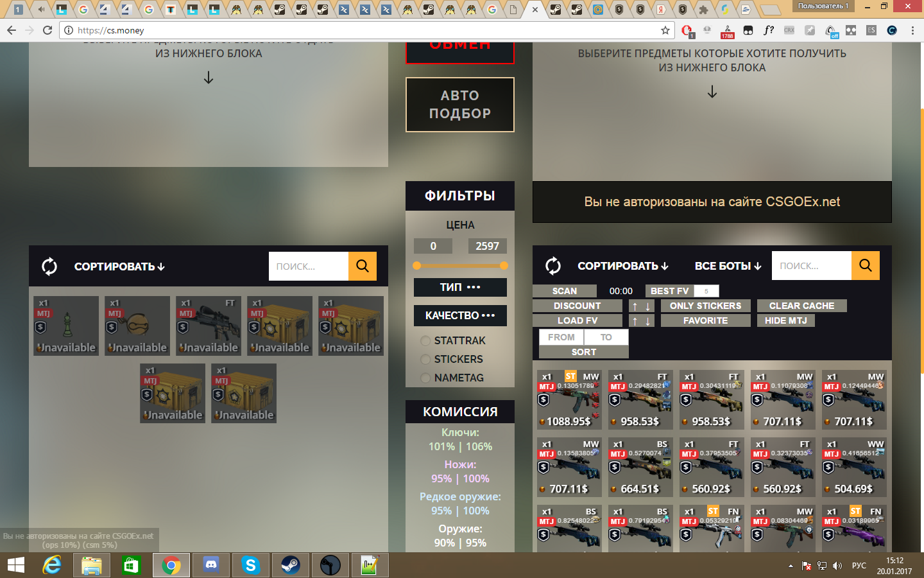The width and height of the screenshot is (924, 578).
Task: Click the DISCOUNT button
Action: pyautogui.click(x=577, y=306)
